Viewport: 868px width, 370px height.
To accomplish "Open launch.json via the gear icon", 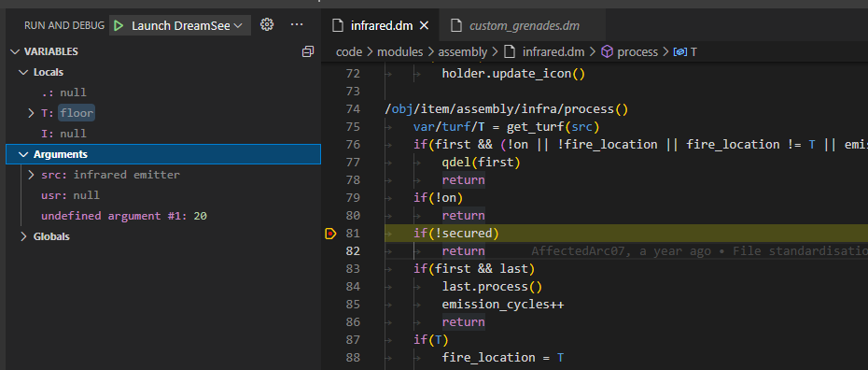I will (267, 25).
